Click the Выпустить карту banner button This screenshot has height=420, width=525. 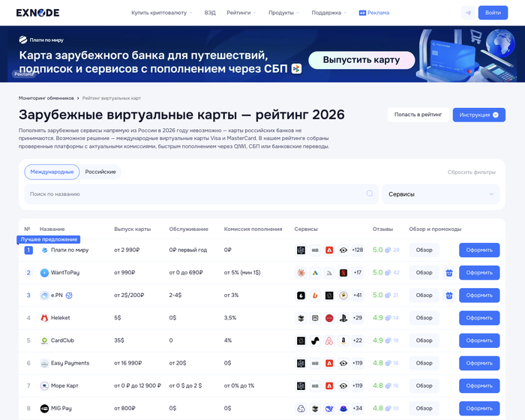click(x=361, y=60)
